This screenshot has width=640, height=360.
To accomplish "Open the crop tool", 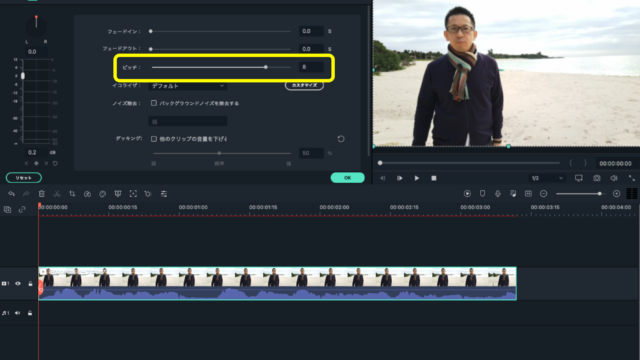I will [72, 194].
